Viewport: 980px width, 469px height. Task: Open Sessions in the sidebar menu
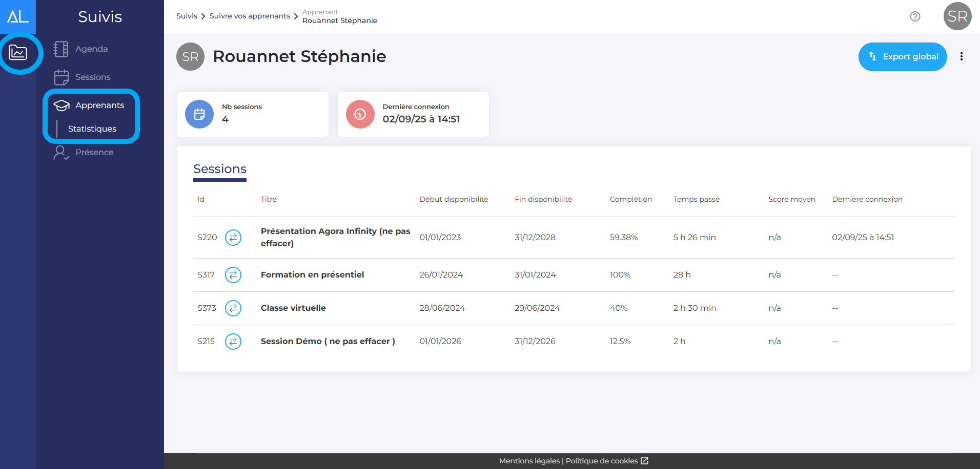pos(93,77)
